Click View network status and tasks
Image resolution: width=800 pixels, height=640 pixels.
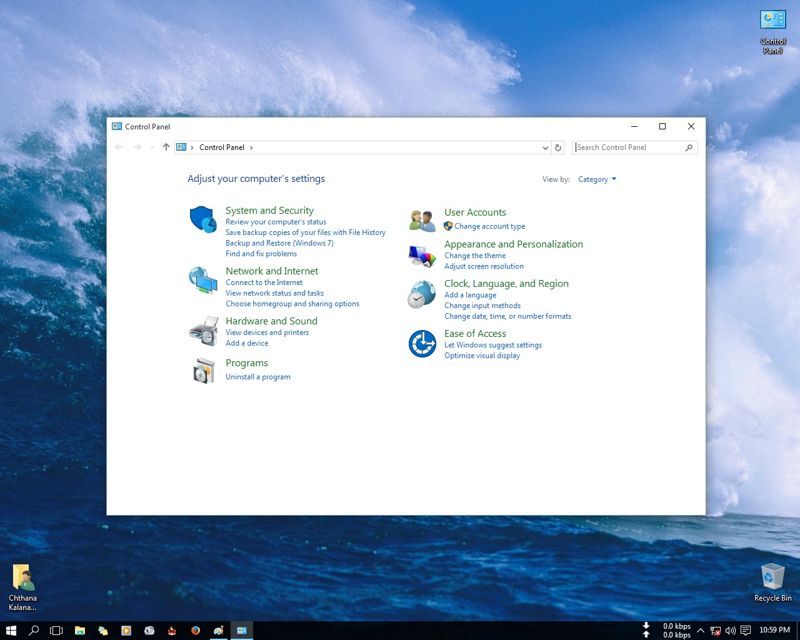coord(274,293)
